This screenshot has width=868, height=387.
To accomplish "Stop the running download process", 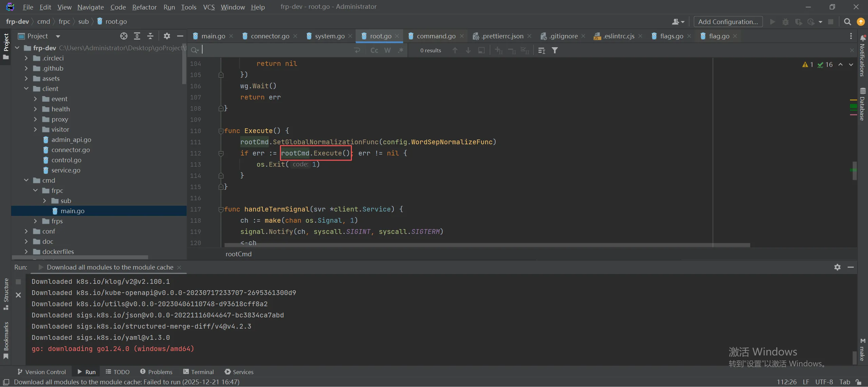I will (x=18, y=281).
